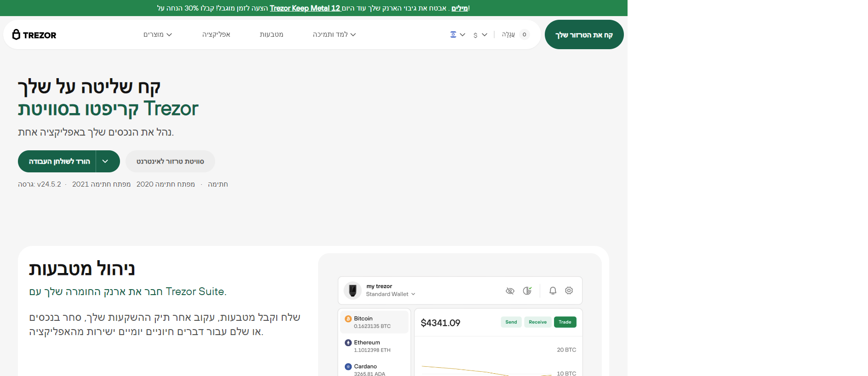Viewport: 868px width, 376px height.
Task: Click the cart count badge showing 0
Action: point(524,34)
